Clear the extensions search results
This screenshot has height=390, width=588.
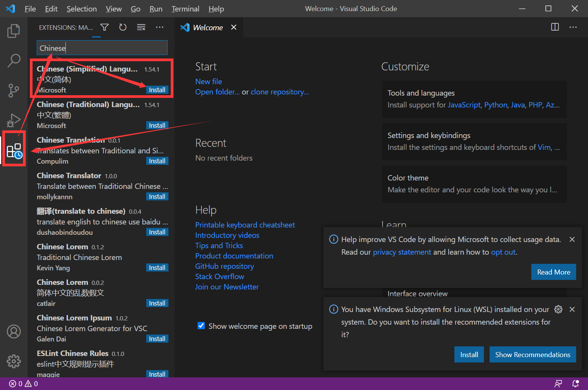tap(141, 27)
